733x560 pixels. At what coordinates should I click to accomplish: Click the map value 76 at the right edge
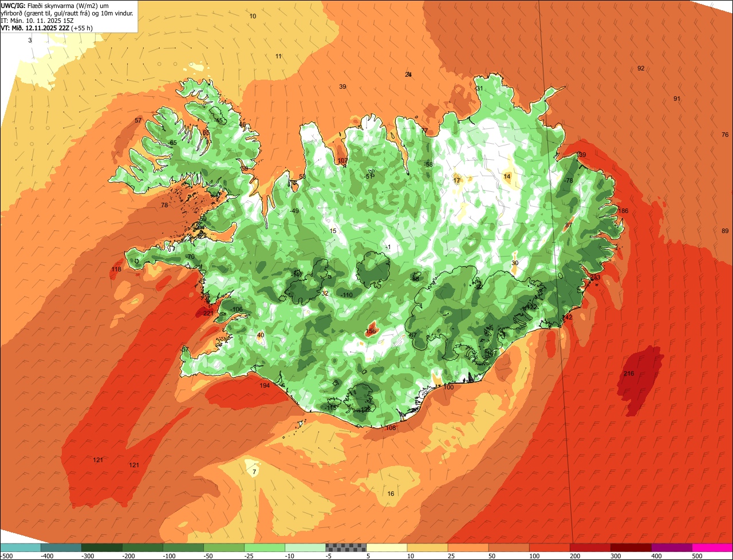[x=725, y=135]
